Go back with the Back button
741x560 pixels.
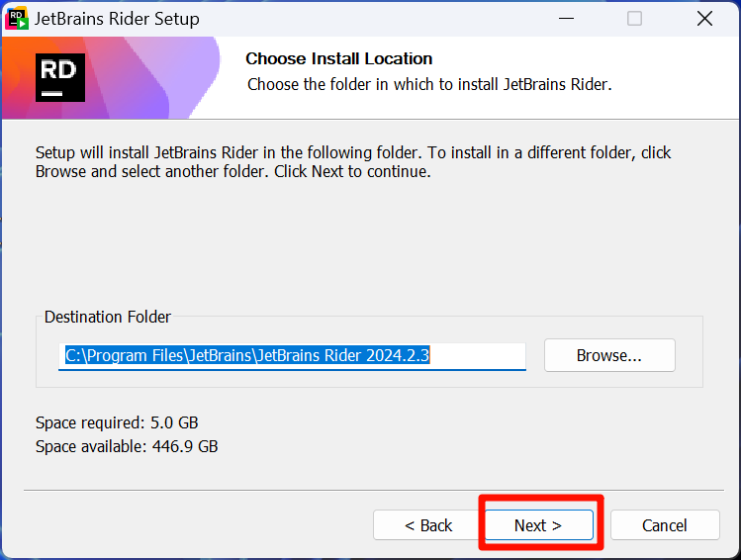click(x=428, y=524)
